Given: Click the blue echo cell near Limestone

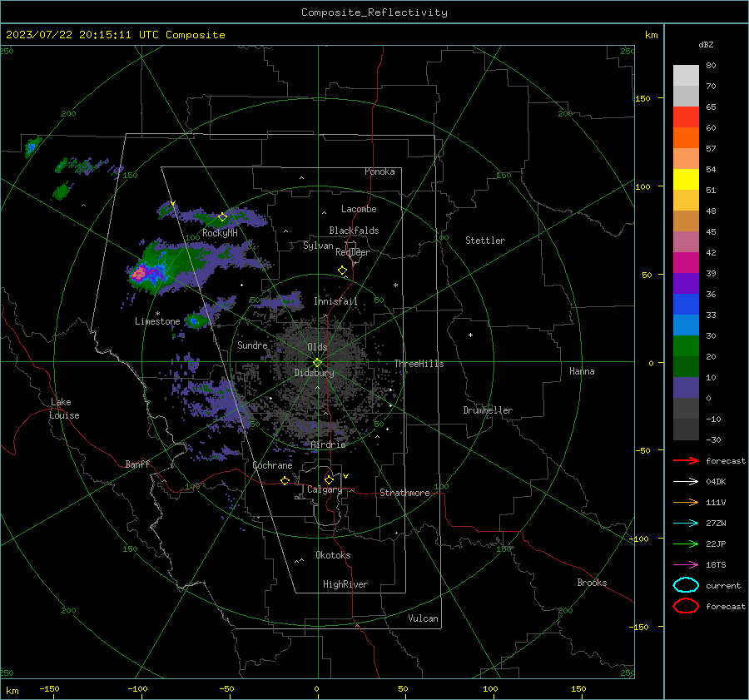Looking at the screenshot, I should tap(194, 321).
